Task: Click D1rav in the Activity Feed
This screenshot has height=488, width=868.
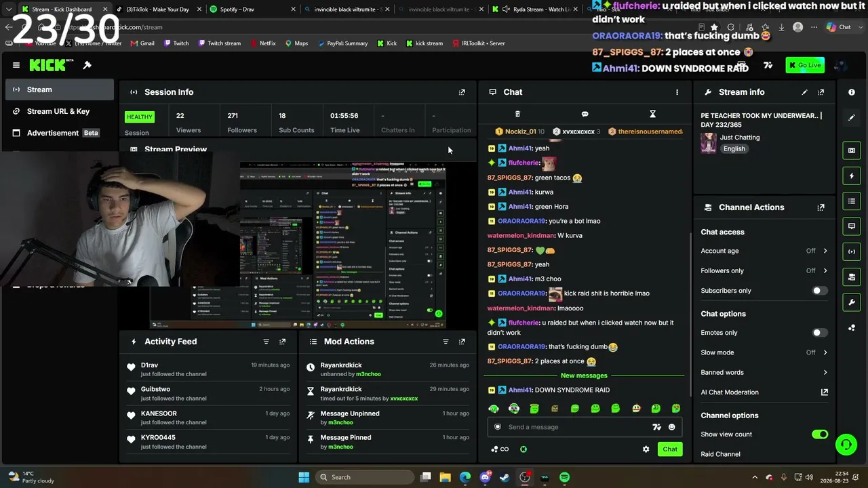Action: [149, 365]
